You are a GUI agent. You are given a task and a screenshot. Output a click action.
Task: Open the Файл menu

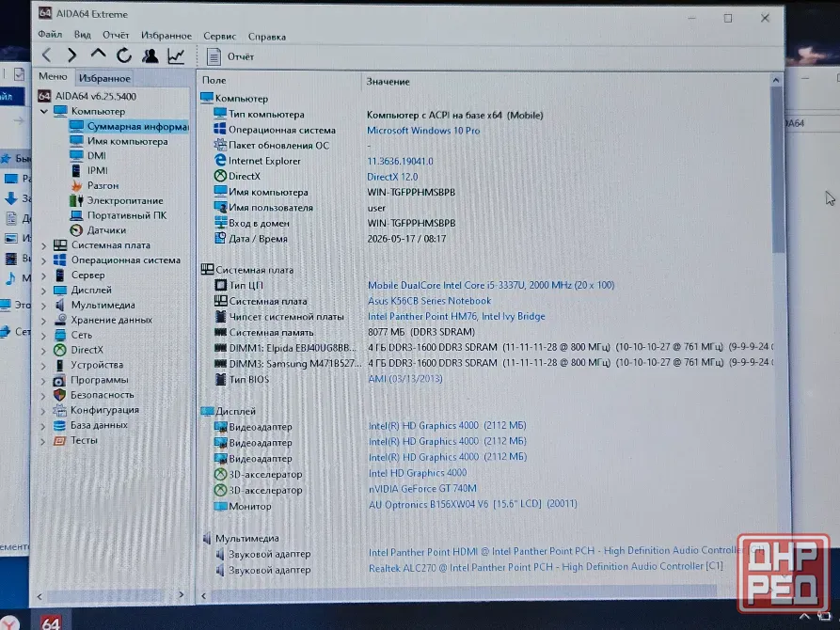(x=50, y=34)
